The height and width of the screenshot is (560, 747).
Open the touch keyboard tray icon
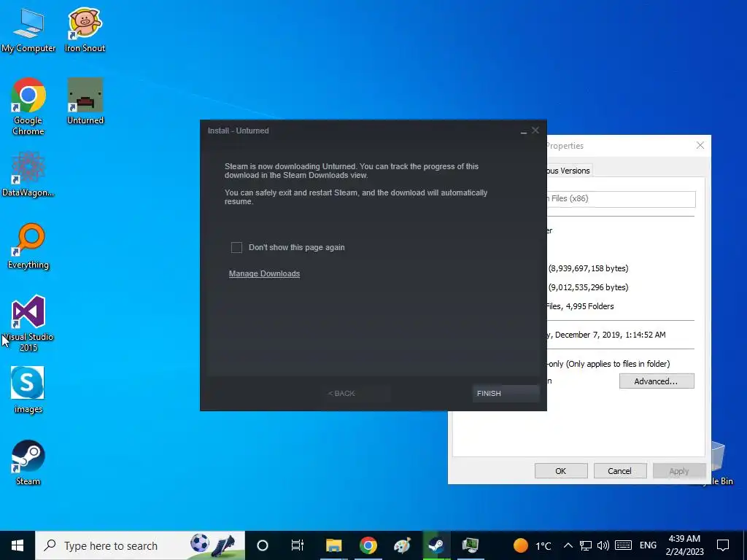click(x=623, y=545)
